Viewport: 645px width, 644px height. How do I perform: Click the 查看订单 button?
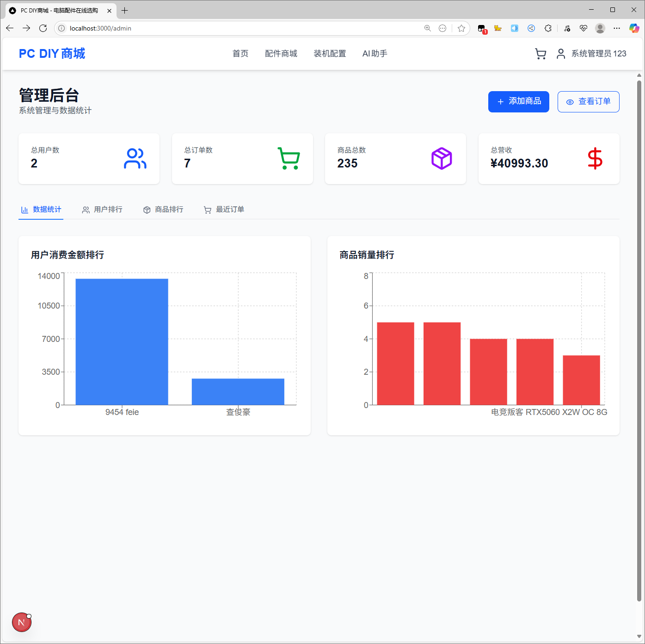point(588,102)
